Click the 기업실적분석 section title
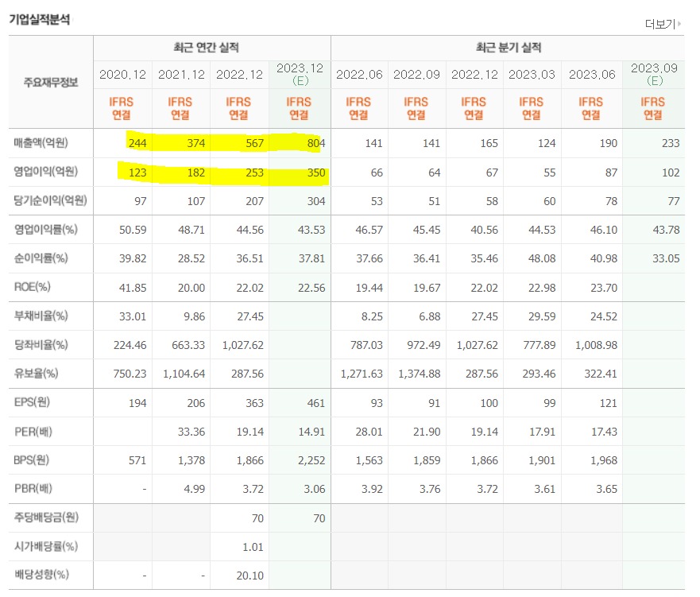 (40, 19)
